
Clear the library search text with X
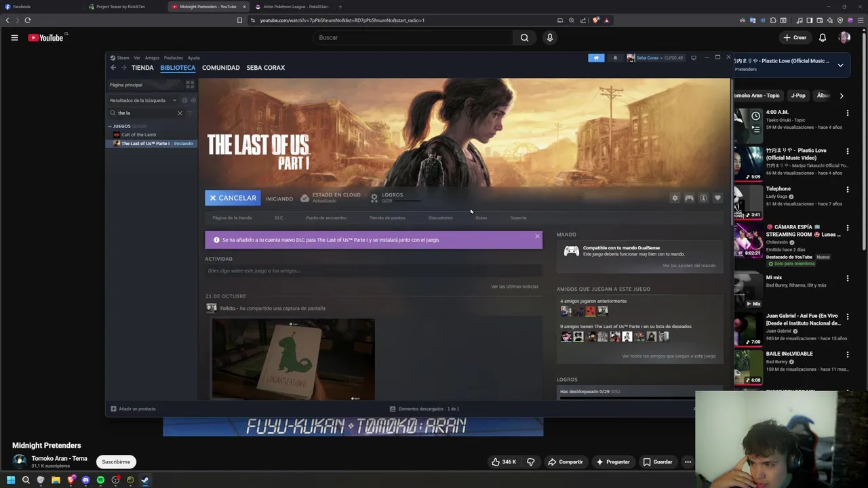tap(180, 113)
